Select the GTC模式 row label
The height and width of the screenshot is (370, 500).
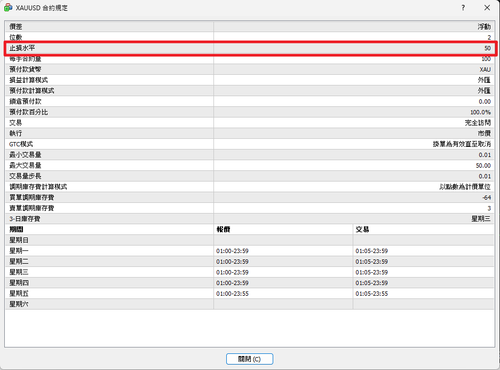[21, 144]
